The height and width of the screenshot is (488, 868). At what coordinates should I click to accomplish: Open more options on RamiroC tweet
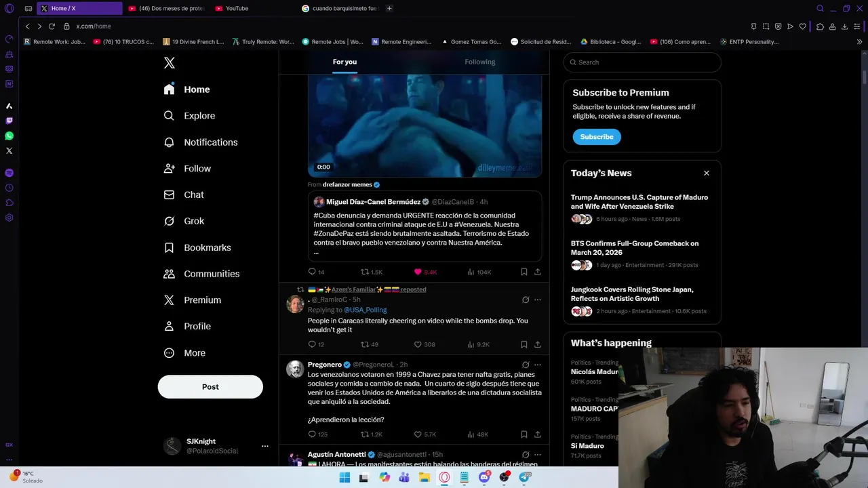(538, 300)
